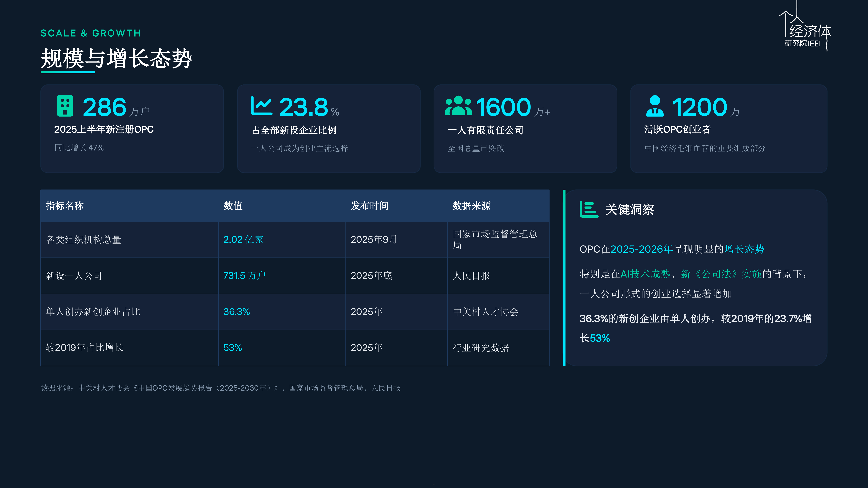Click the 1200 万 statistic

pyautogui.click(x=706, y=107)
